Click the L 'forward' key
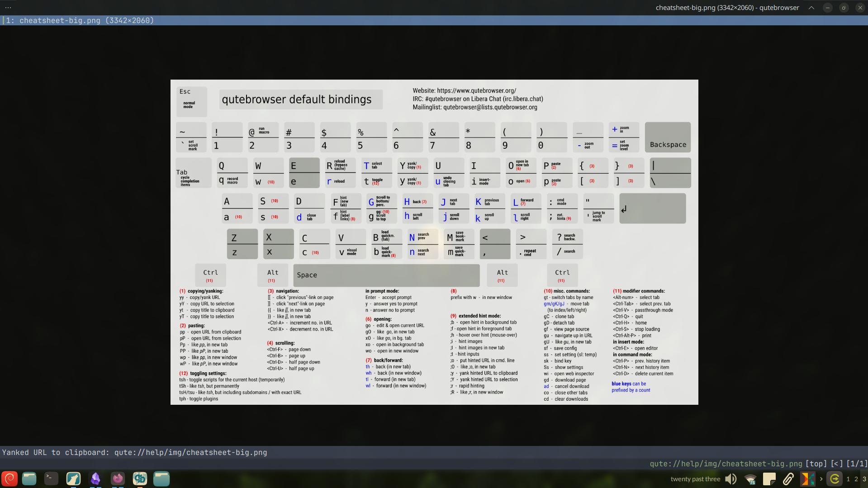Screen dimensions: 868x488 pos(526,201)
